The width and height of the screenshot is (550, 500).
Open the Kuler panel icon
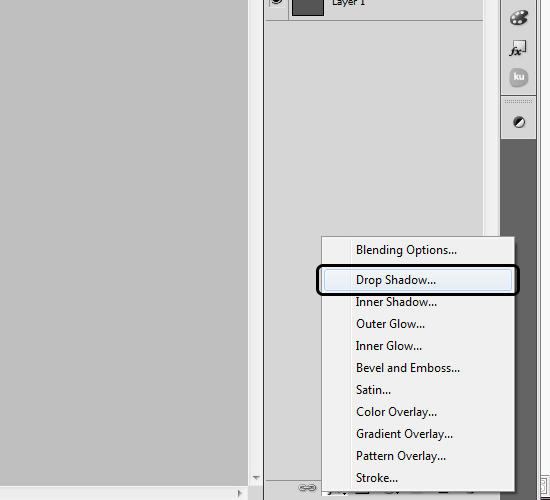click(519, 77)
